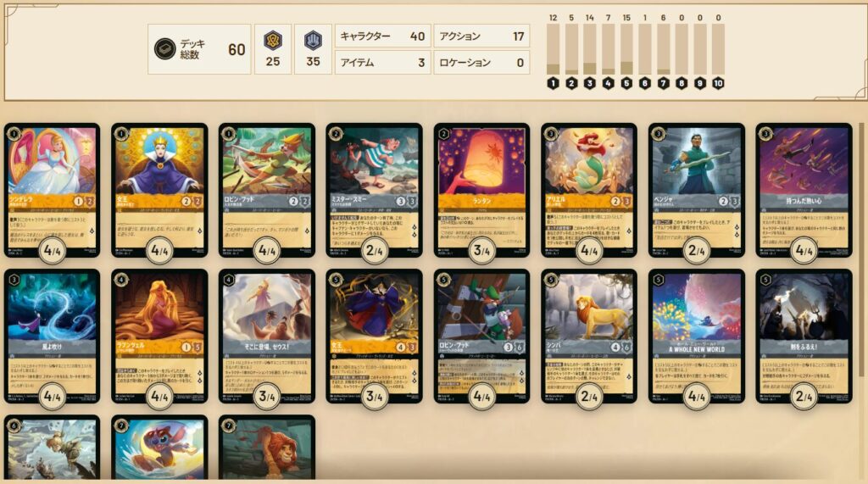Viewport: 868px width, 484px height.
Task: Open the A Whole New World card
Action: tap(697, 337)
